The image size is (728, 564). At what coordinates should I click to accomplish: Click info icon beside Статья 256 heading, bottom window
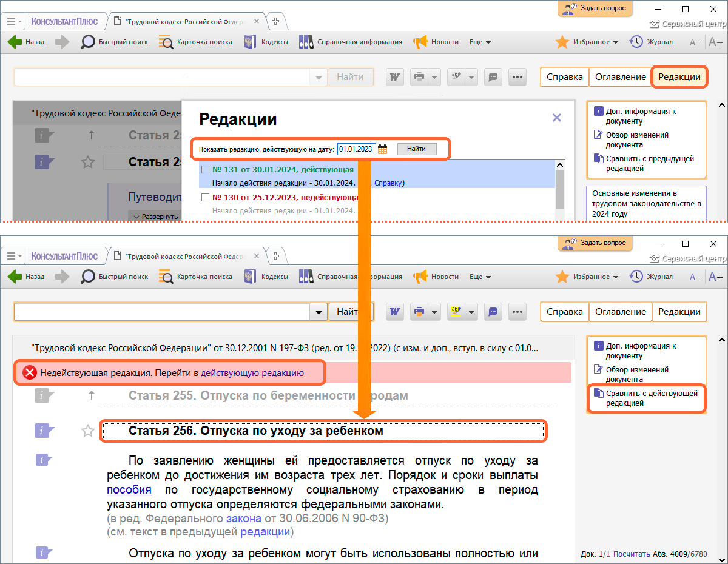[x=44, y=431]
